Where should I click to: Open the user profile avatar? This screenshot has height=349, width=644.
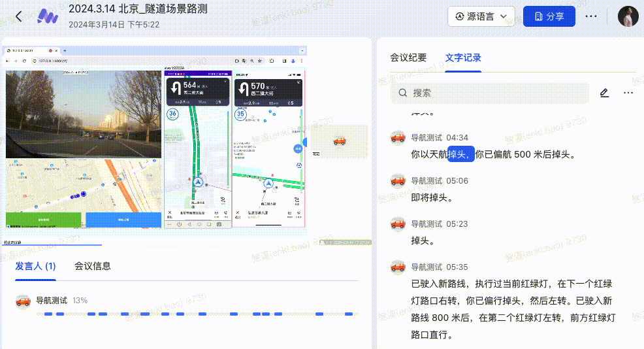click(x=628, y=16)
